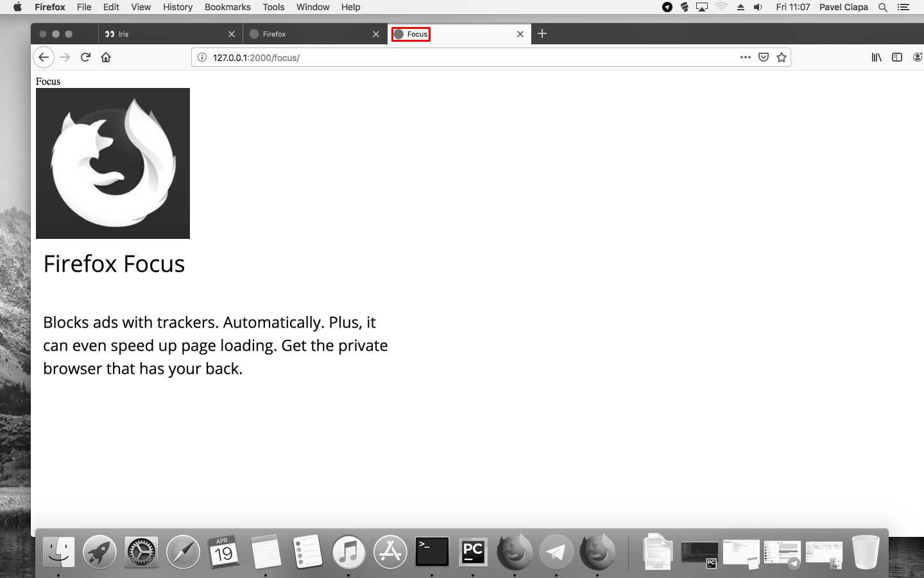Open Terminal from the Dock
The height and width of the screenshot is (578, 924).
click(432, 552)
